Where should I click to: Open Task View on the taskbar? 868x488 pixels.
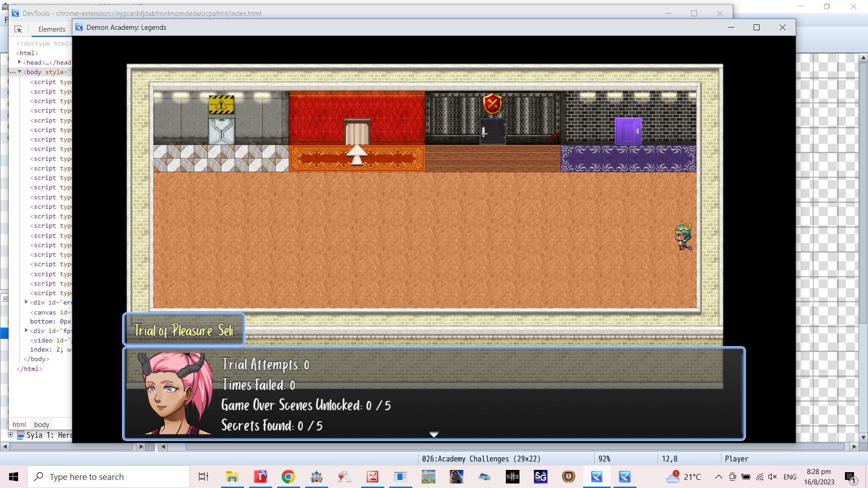(x=203, y=477)
